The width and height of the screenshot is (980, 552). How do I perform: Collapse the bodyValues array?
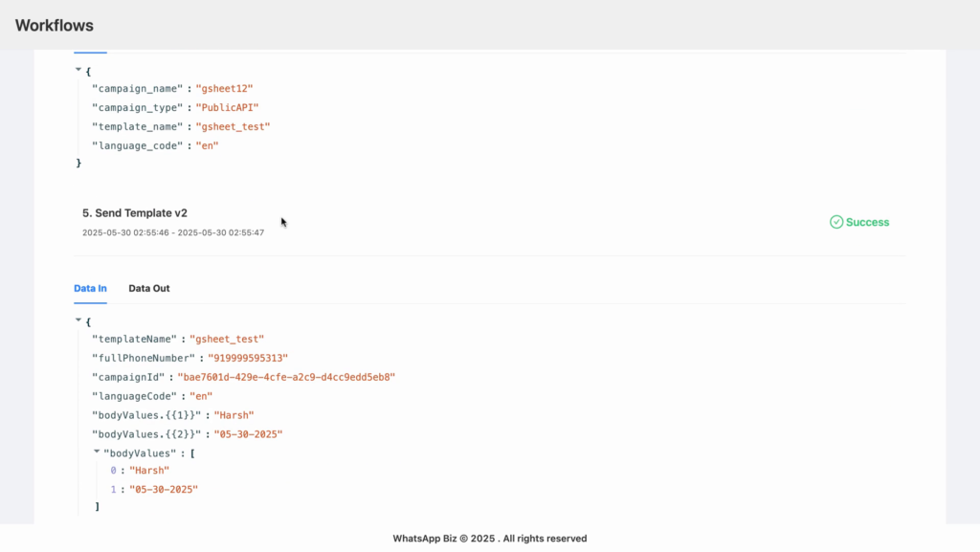click(97, 452)
